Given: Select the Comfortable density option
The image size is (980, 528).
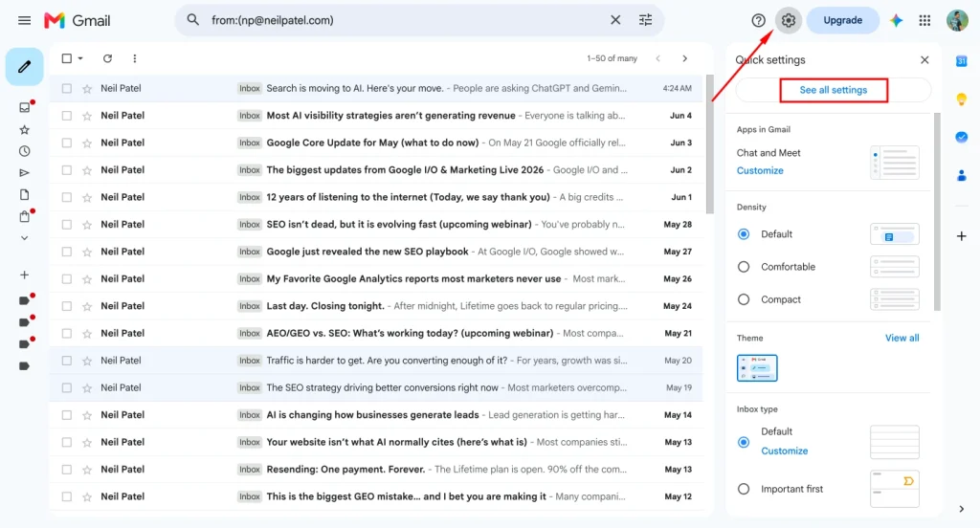Looking at the screenshot, I should pyautogui.click(x=743, y=267).
